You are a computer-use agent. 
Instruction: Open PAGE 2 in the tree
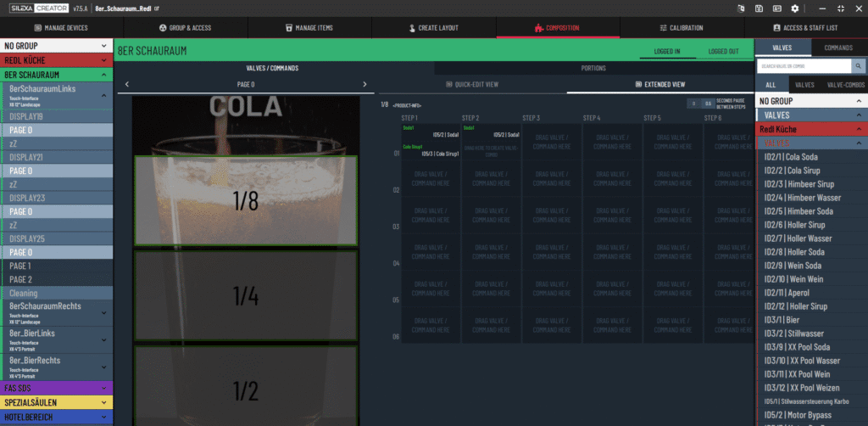[x=57, y=279]
